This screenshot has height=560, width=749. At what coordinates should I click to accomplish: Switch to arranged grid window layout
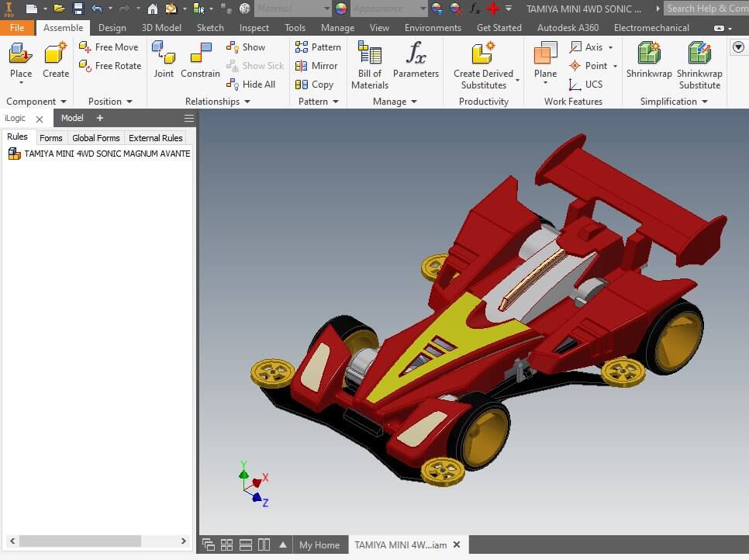click(x=227, y=544)
